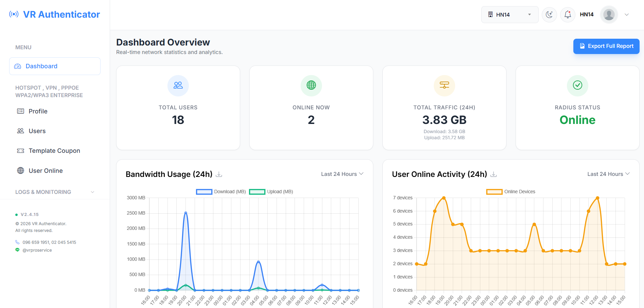644x308 pixels.
Task: Expand the Logs & Monitoring section
Action: pyautogui.click(x=54, y=192)
